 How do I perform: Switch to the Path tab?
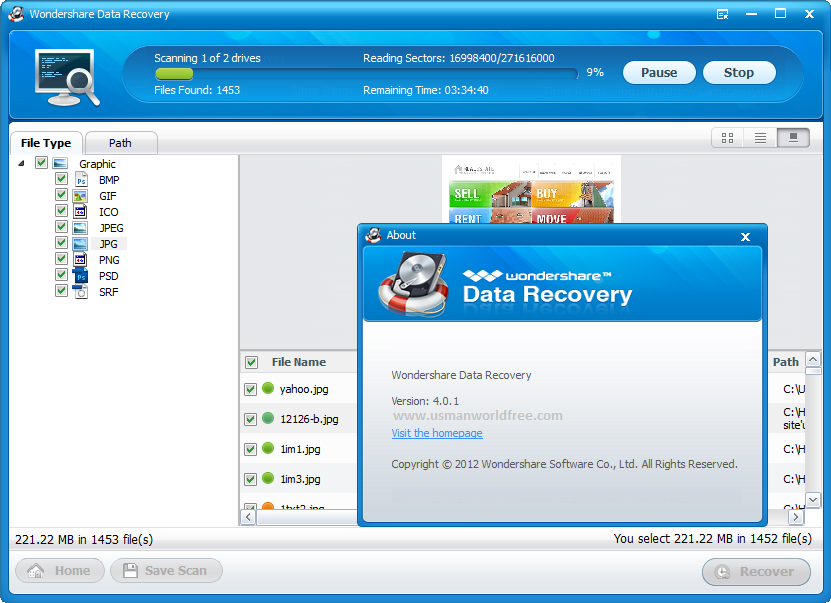tap(121, 143)
